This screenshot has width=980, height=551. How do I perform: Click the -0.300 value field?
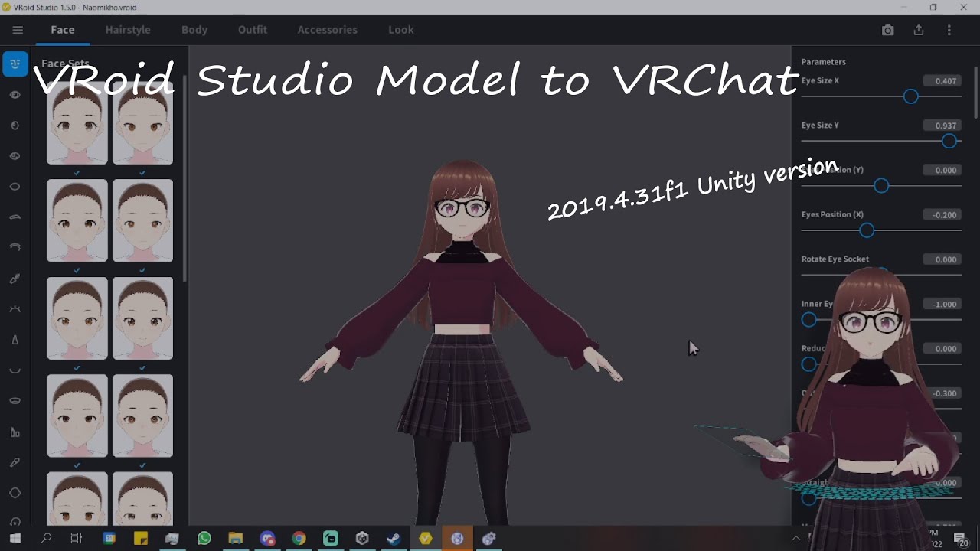pos(942,393)
